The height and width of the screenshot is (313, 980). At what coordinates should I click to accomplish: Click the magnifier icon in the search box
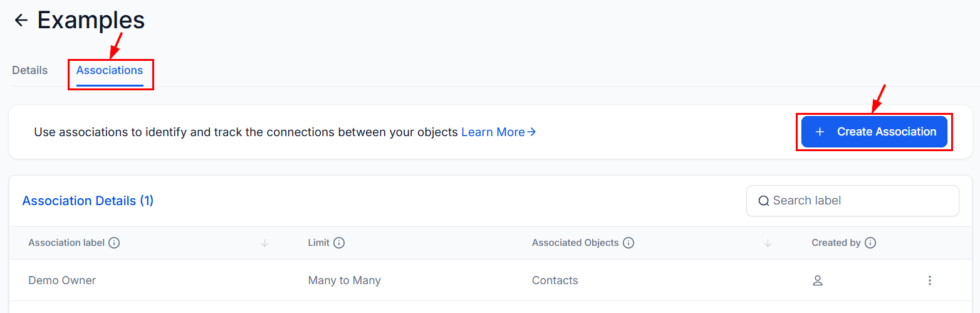pyautogui.click(x=764, y=201)
